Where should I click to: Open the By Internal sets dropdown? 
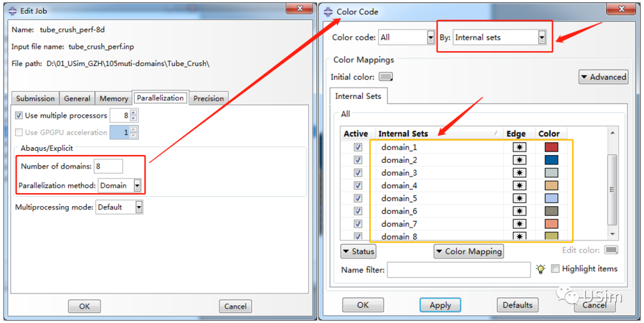(541, 38)
